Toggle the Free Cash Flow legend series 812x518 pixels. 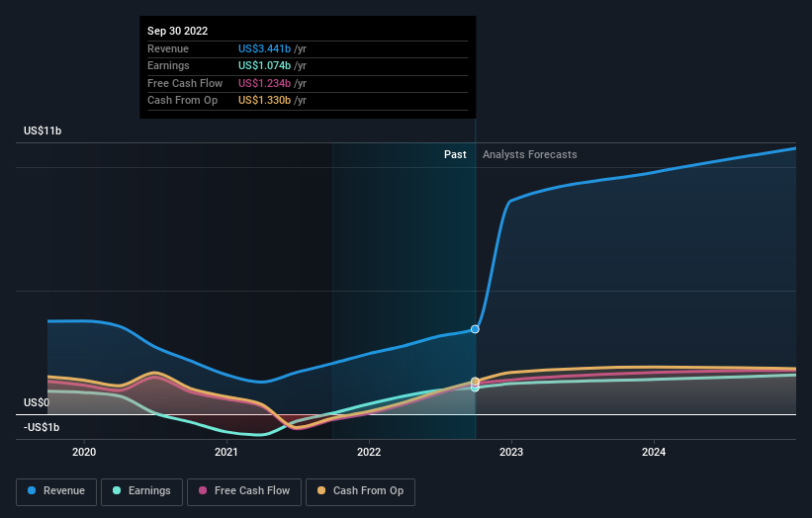(x=244, y=491)
